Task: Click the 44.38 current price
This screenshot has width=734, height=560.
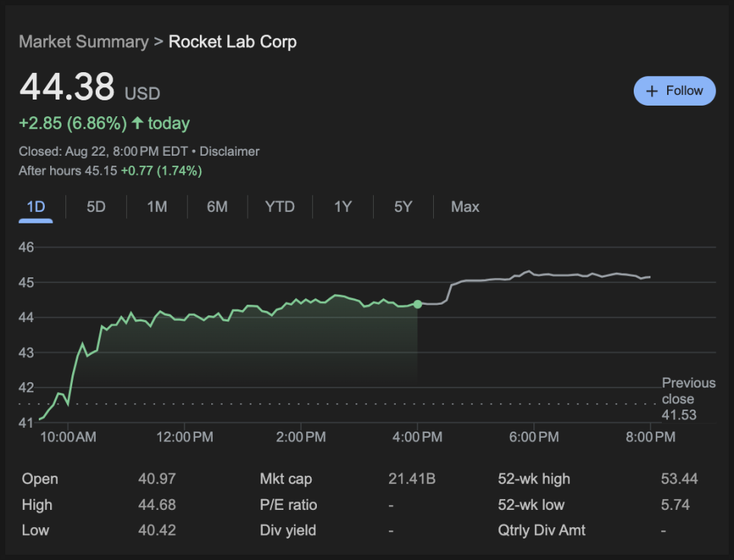Action: coord(67,86)
